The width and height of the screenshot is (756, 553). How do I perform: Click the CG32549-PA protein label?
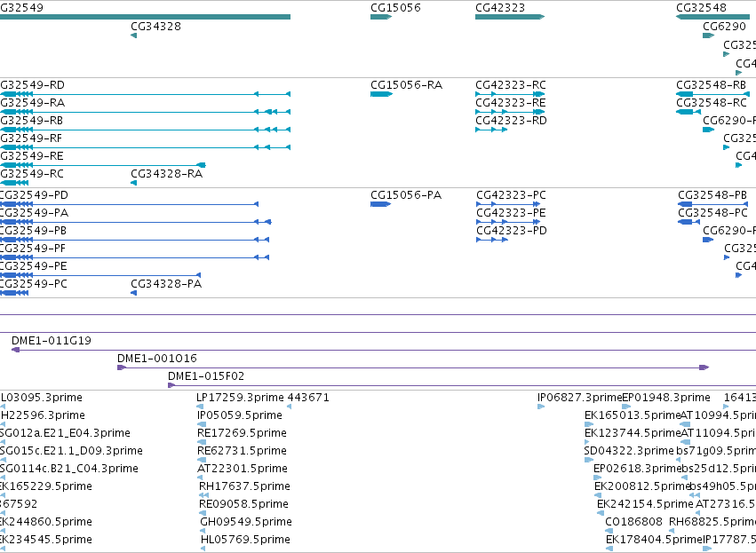[x=35, y=213]
